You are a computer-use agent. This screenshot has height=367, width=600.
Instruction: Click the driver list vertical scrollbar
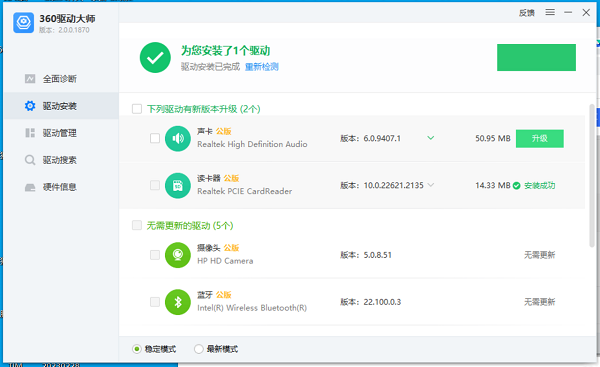pos(592,175)
